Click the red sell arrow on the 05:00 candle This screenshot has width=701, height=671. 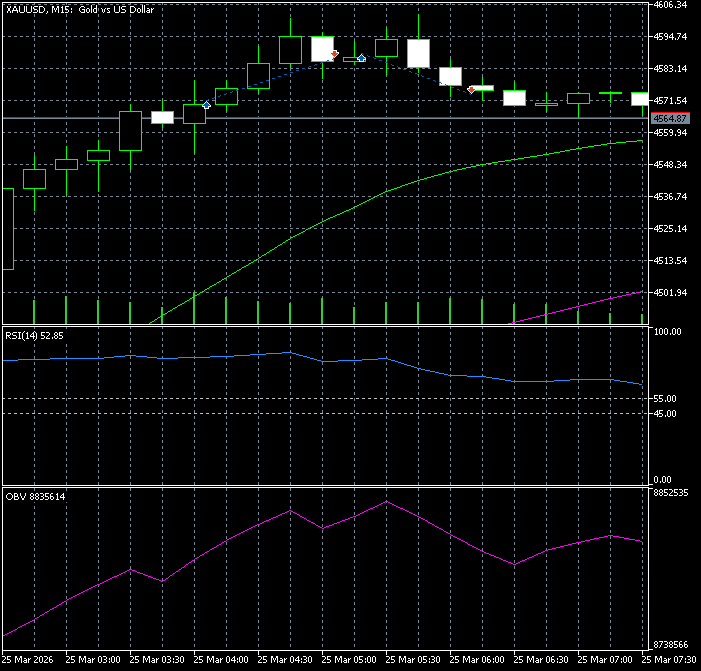[x=334, y=54]
